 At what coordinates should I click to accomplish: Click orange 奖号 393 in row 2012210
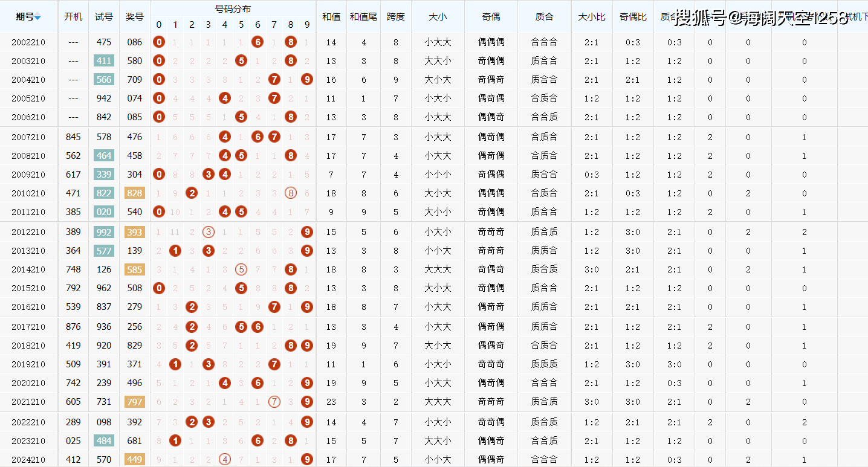coord(135,232)
